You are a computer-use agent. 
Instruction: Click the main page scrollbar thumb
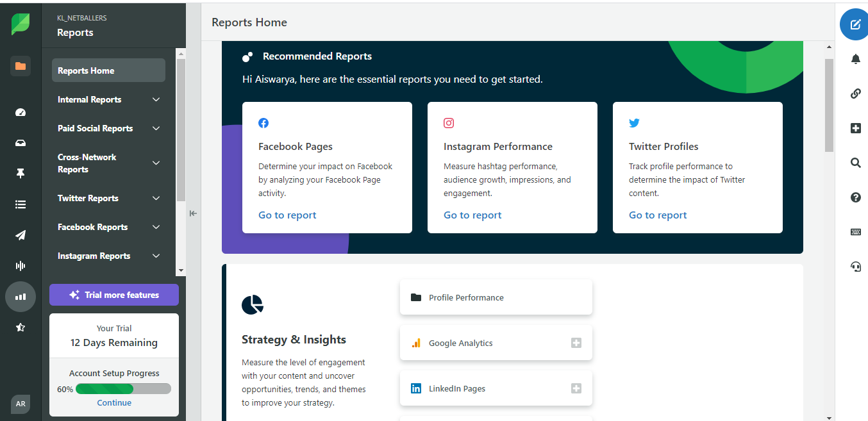829,105
